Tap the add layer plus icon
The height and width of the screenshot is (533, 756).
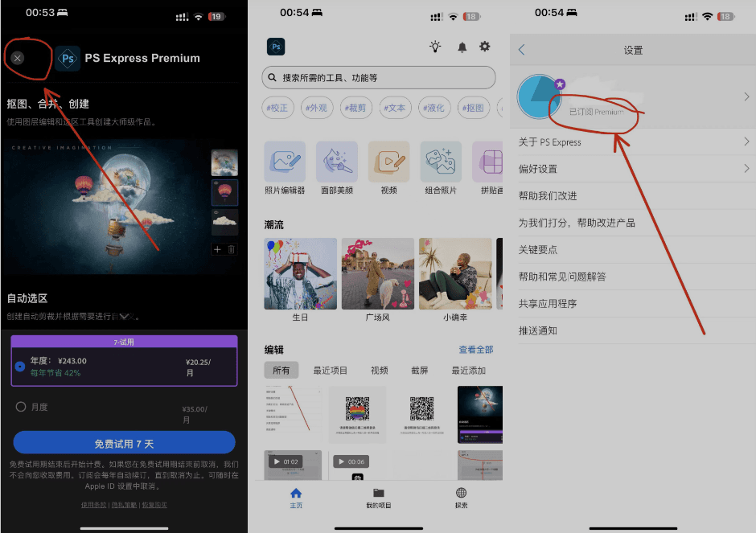pyautogui.click(x=217, y=249)
